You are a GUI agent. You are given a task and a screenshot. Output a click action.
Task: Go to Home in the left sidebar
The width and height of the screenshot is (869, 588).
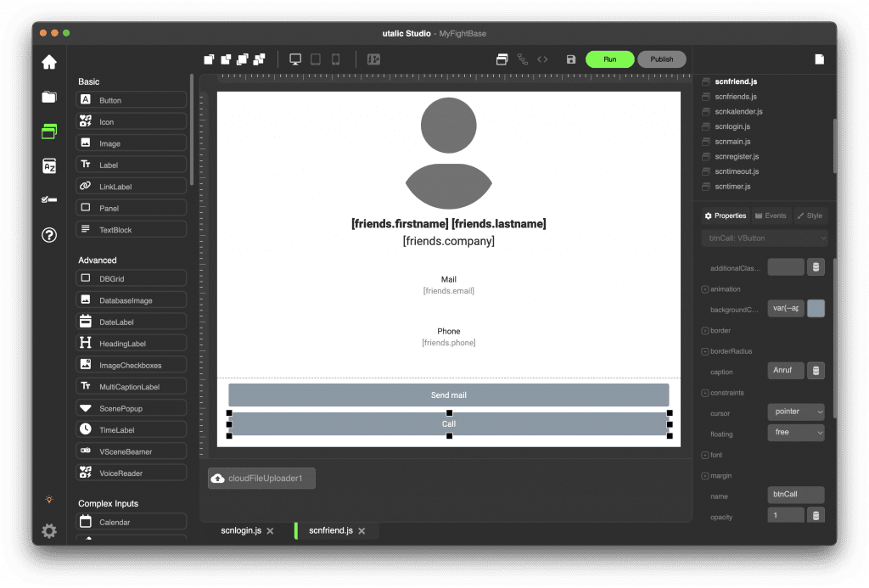pos(49,62)
